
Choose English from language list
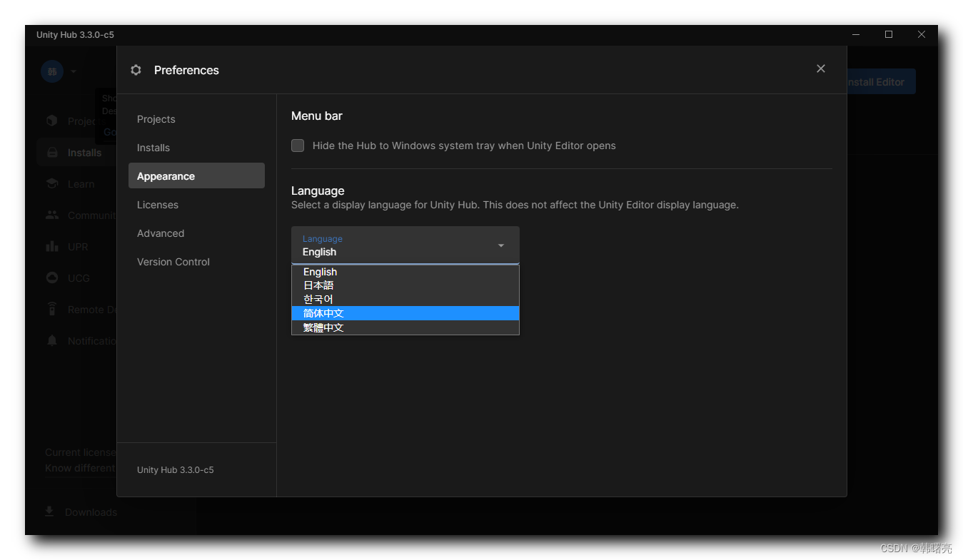[x=405, y=272]
